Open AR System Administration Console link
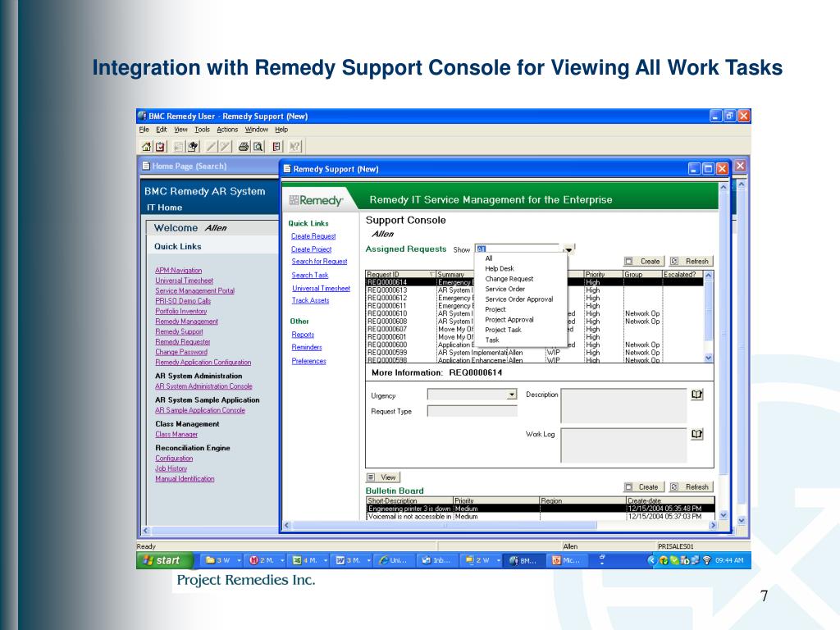 (x=203, y=386)
